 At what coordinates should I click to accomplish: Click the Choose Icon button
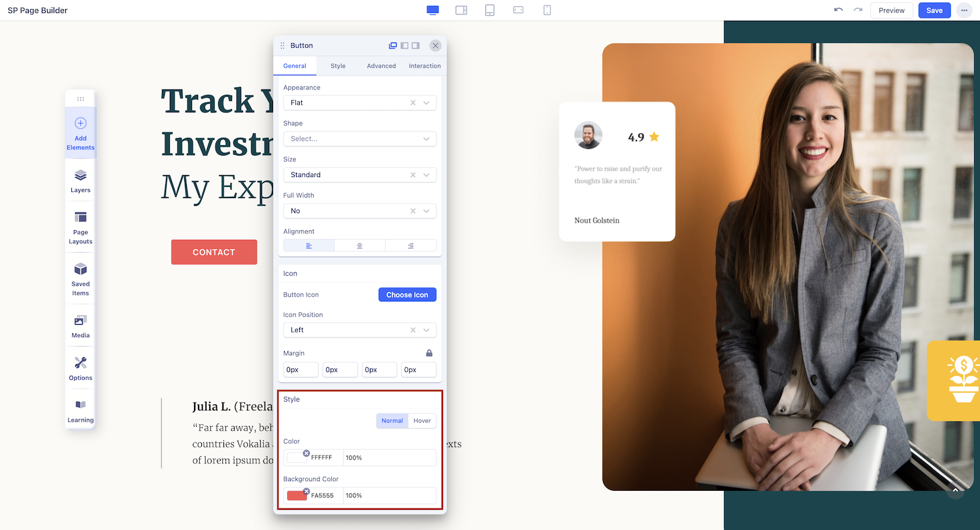click(407, 295)
